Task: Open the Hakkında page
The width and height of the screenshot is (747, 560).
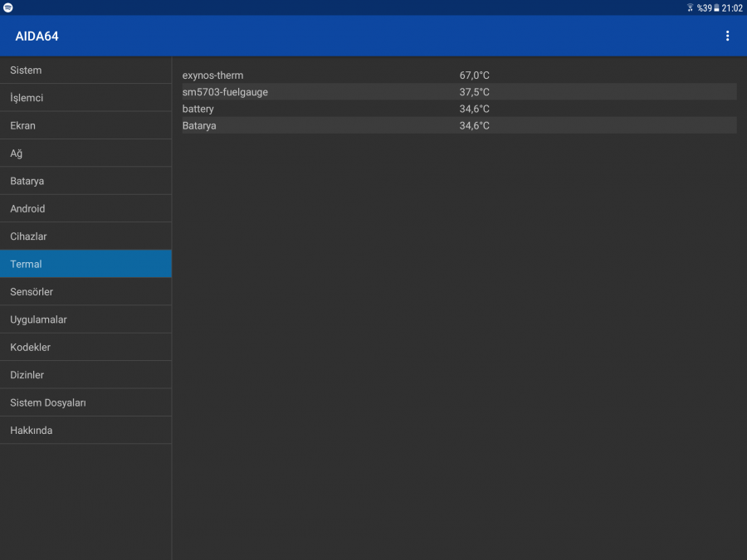Action: tap(85, 430)
